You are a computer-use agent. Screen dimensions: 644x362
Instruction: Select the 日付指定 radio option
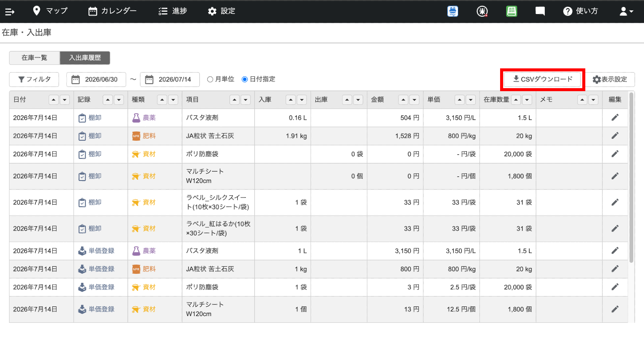click(x=245, y=79)
